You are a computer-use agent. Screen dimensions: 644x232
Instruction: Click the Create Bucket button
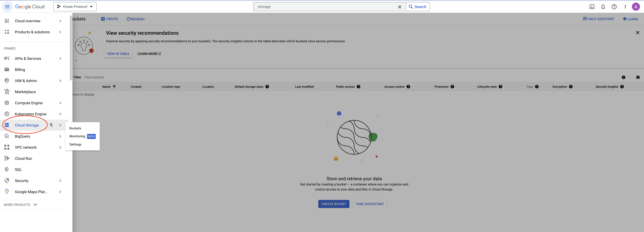[x=333, y=204]
